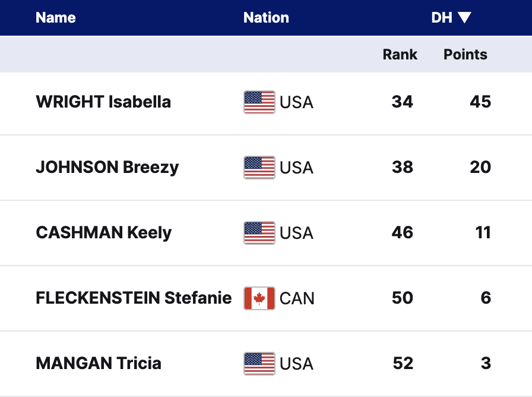Screen dimensions: 532x397
Task: Click the Name column header
Action: click(x=56, y=18)
